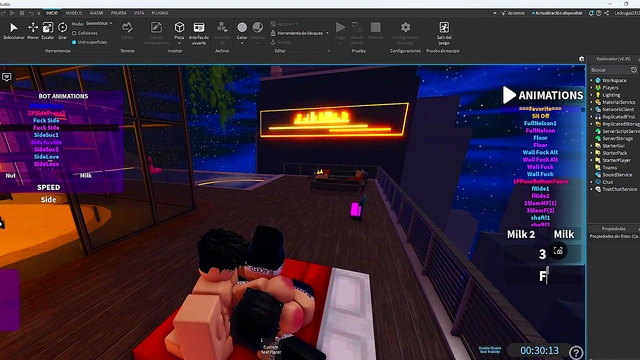Switch to the MODELO ribbon tab

74,13
